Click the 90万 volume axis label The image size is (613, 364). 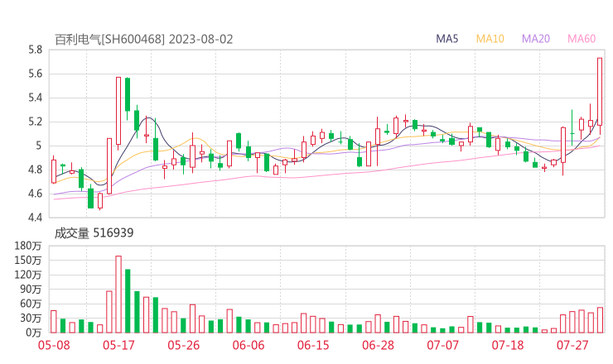tap(31, 289)
